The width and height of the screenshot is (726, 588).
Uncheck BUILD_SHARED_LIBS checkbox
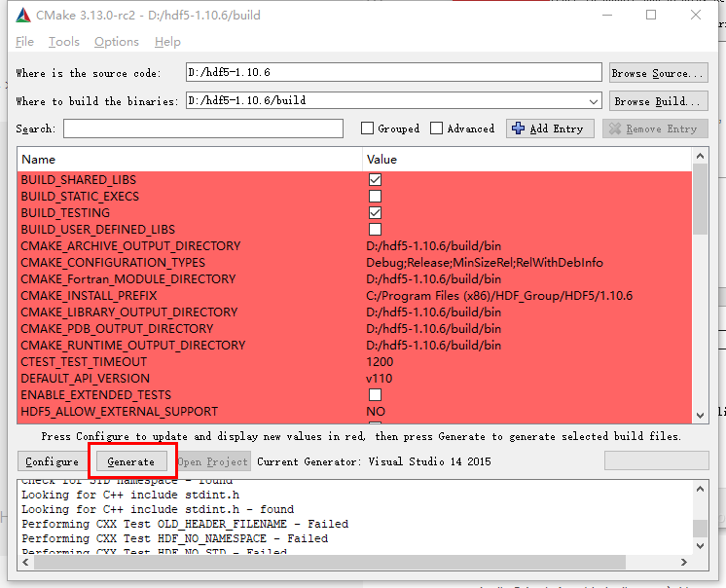(375, 180)
